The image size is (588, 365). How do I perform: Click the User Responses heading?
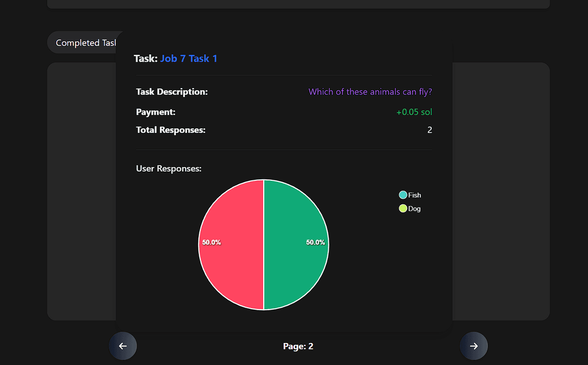point(169,168)
